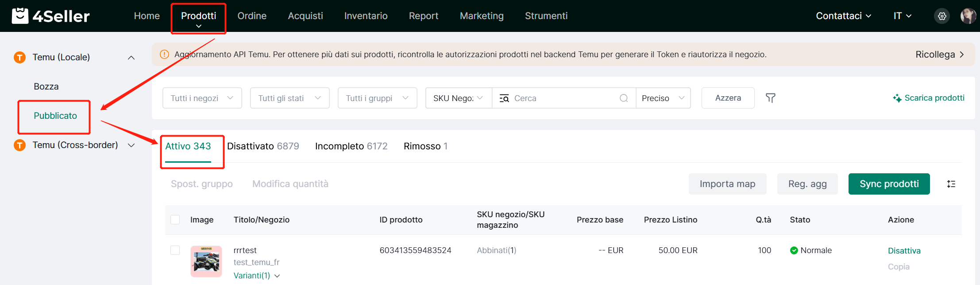The width and height of the screenshot is (980, 285).
Task: Open the Ordine menu
Action: click(x=252, y=16)
